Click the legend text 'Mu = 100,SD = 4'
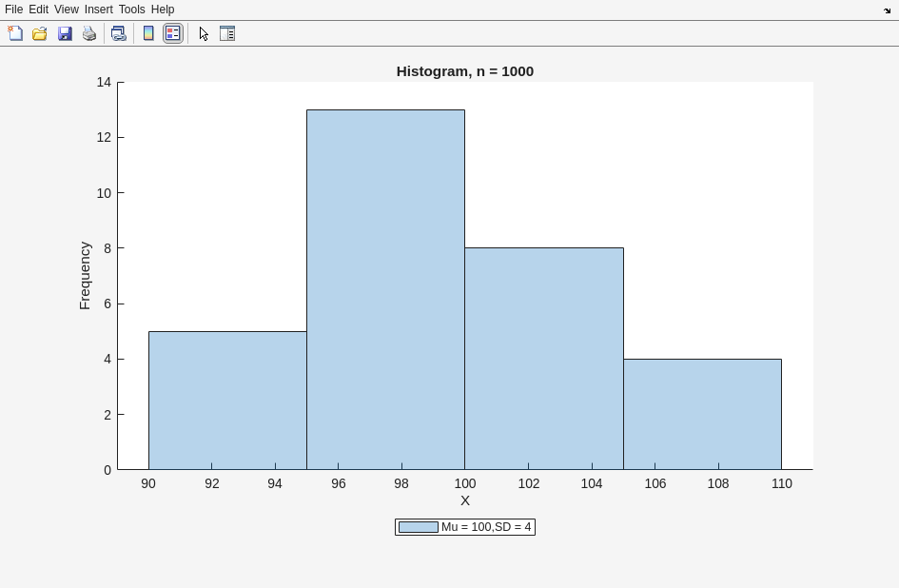Viewport: 899px width, 588px height. [x=486, y=527]
